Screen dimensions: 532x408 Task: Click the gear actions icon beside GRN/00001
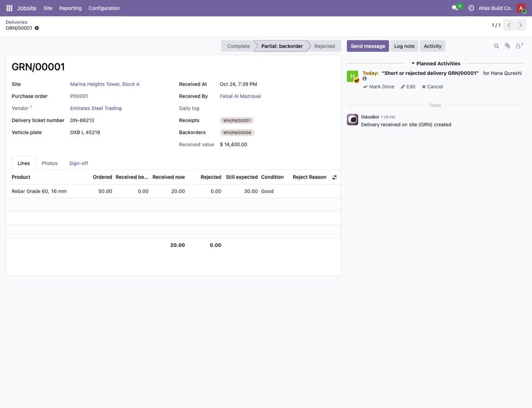coord(37,28)
